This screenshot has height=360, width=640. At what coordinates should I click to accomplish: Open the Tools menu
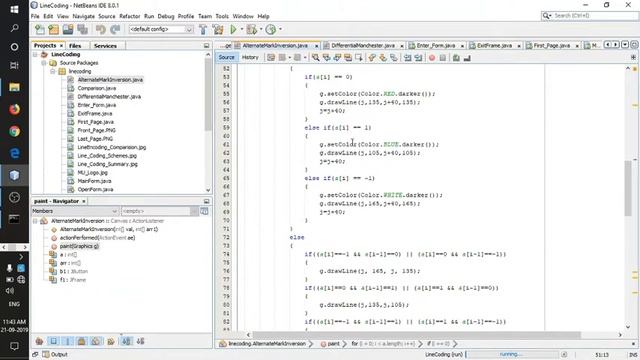coord(222,16)
